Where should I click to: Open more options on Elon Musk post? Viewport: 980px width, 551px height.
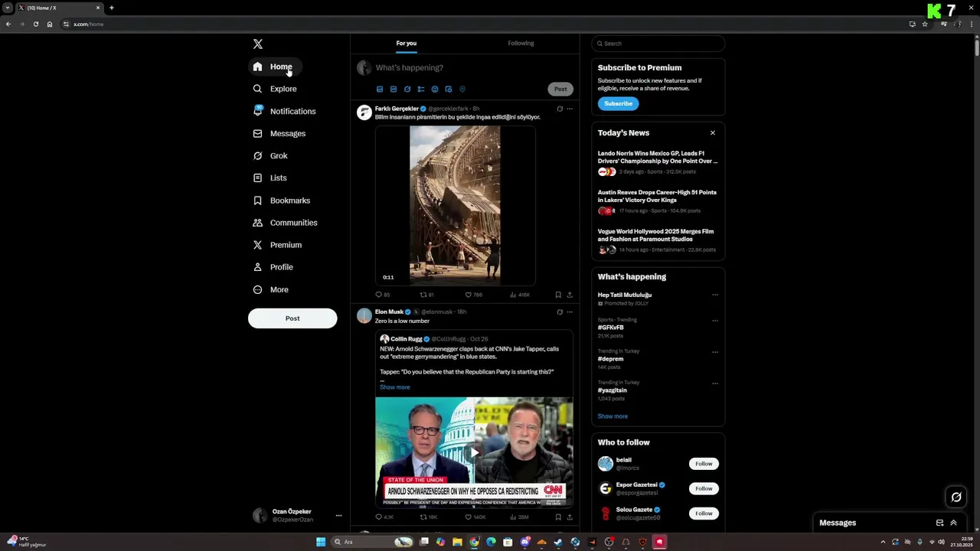(569, 312)
